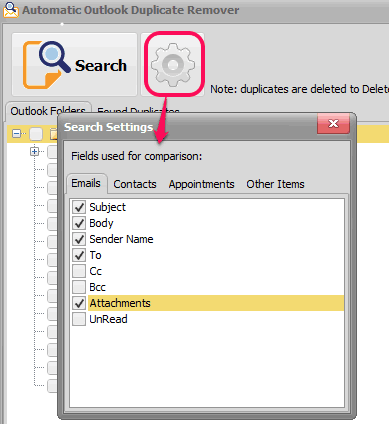
Task: Tick the root folder checkbox in tree
Action: coord(36,134)
